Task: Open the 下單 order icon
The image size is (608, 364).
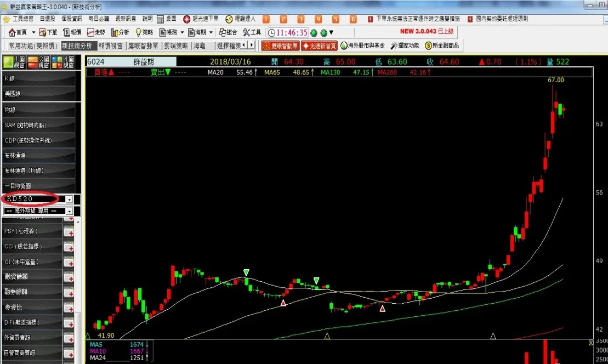Action: (48, 32)
